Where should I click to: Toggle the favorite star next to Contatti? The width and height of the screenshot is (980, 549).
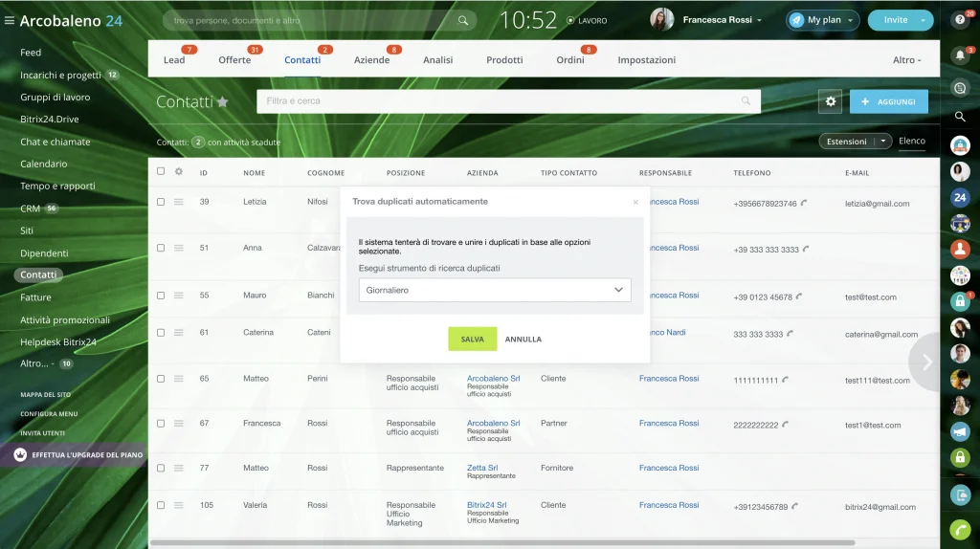[x=222, y=101]
